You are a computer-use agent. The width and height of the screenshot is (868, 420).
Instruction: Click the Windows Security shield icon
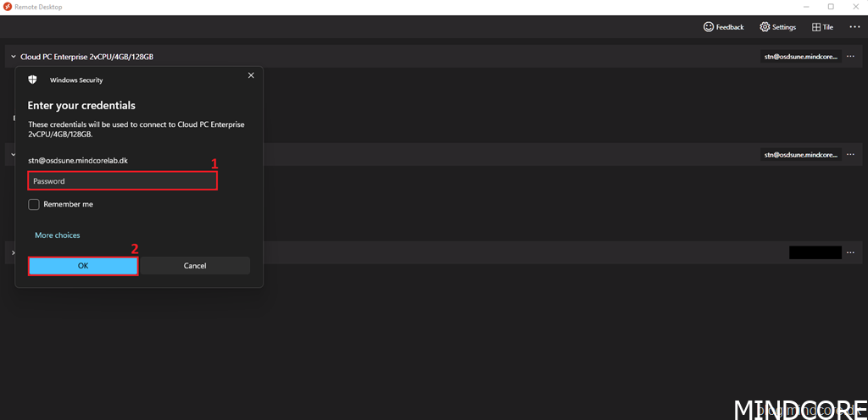[33, 80]
